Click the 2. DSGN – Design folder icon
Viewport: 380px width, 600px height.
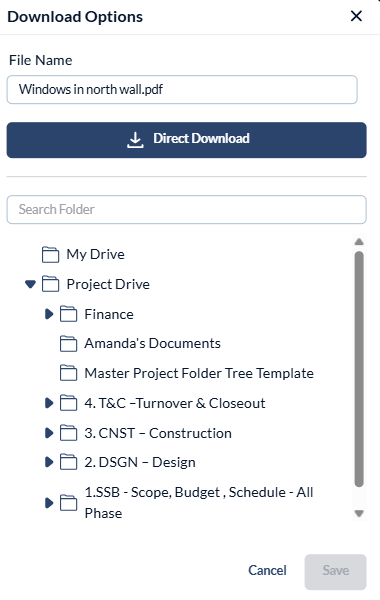point(68,462)
